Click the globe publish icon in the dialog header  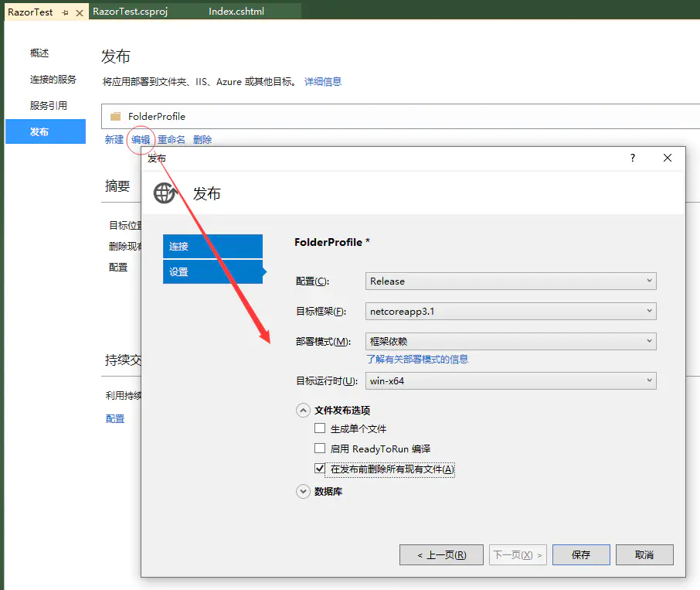(165, 193)
